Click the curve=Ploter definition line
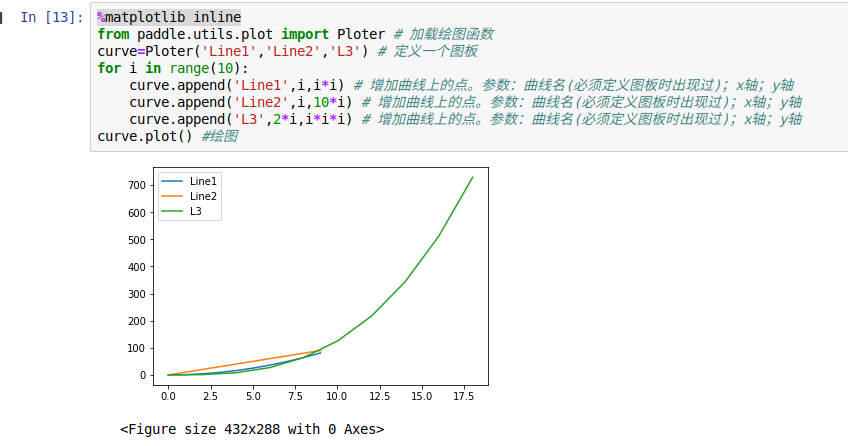This screenshot has height=446, width=848. [x=287, y=51]
